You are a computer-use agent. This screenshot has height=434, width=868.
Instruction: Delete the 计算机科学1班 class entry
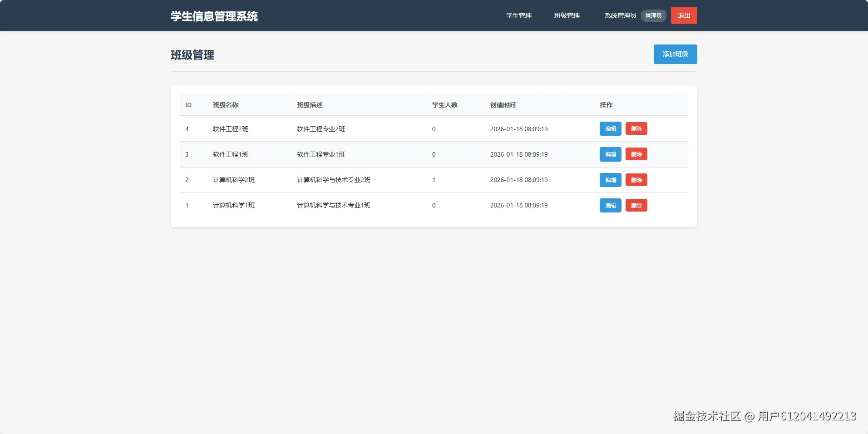(637, 205)
